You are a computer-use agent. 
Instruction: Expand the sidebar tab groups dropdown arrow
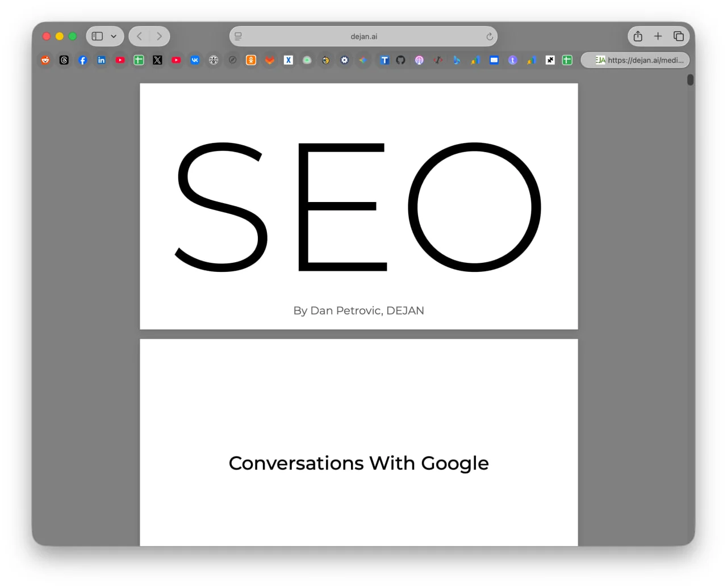tap(114, 36)
